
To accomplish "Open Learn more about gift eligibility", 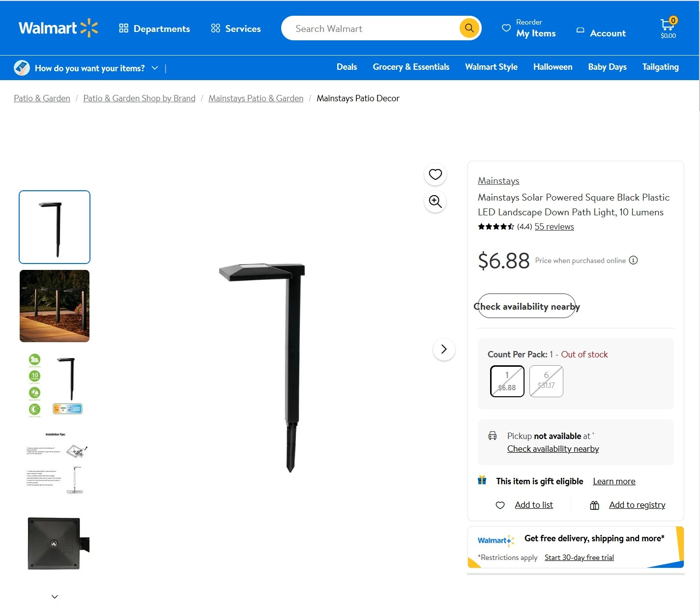I will click(x=614, y=481).
